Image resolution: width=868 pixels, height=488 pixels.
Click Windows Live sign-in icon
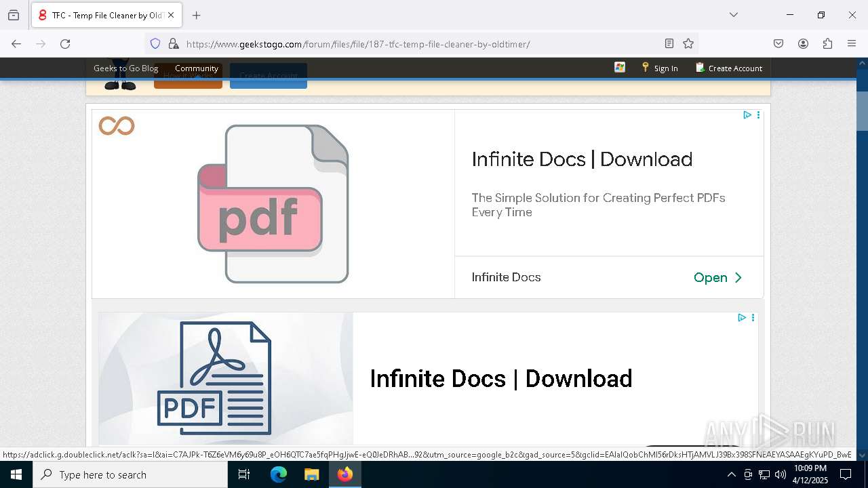pos(620,67)
